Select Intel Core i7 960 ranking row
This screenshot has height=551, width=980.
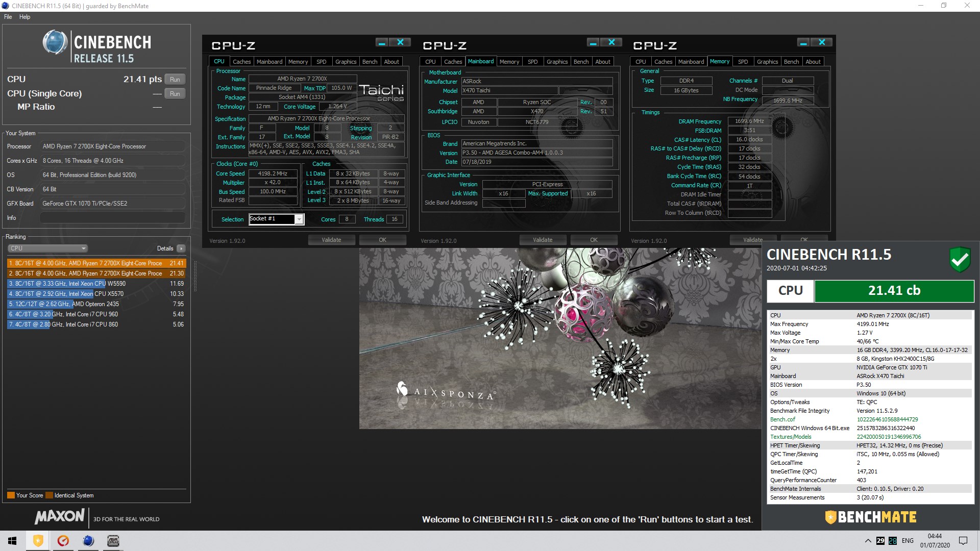(x=96, y=314)
